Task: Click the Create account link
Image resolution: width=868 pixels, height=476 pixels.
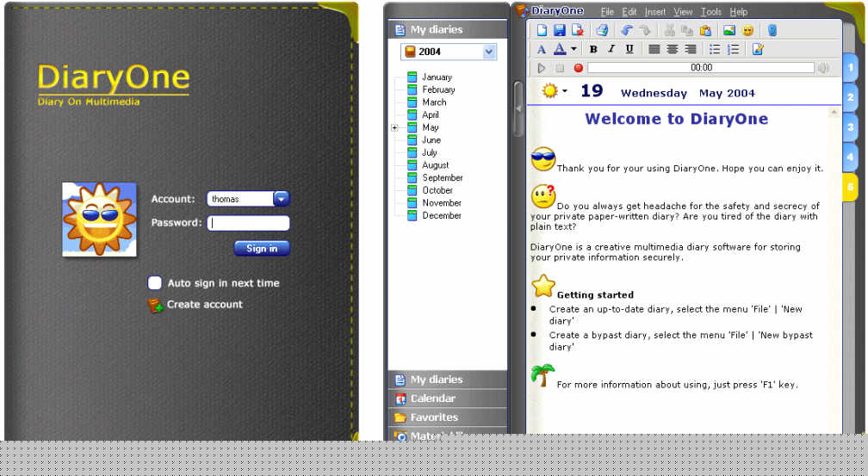Action: [x=205, y=305]
